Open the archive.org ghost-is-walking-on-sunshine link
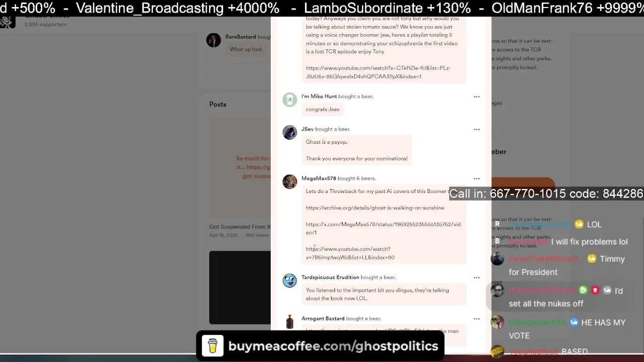 [x=375, y=208]
